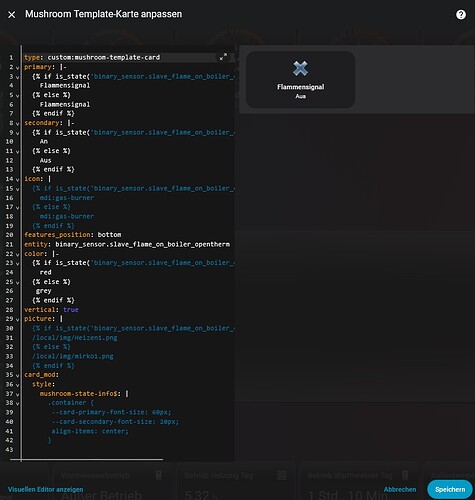The image size is (475, 500).
Task: Click the type line custom:mushroom-template-card
Action: 92,57
